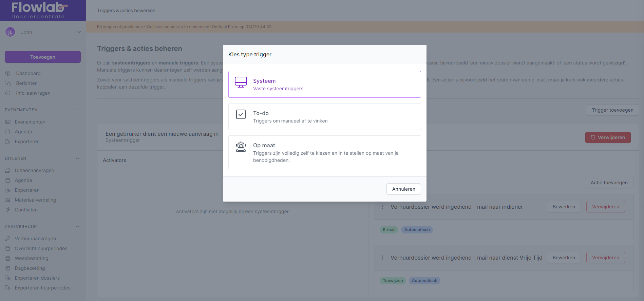Open the Evenementen section options menu
The image size is (644, 301).
click(77, 110)
